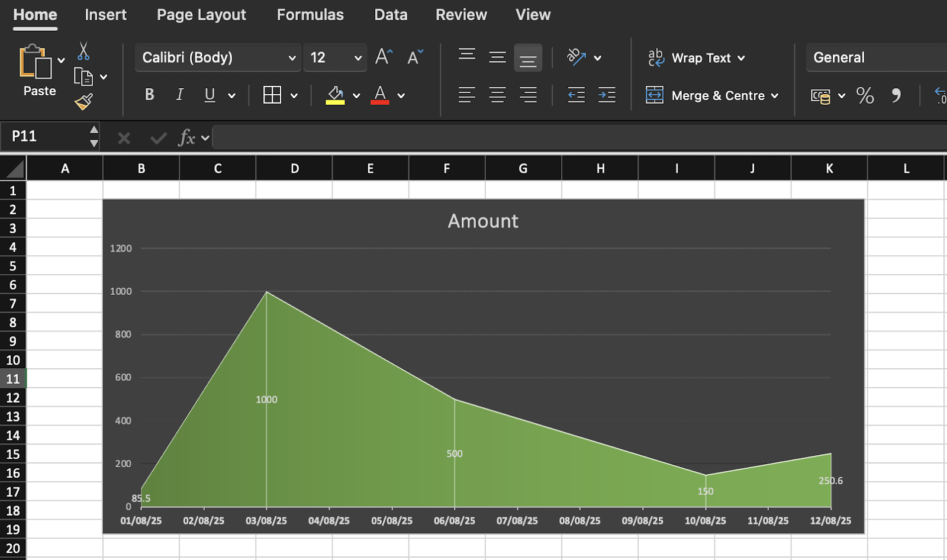
Task: Apply comma style
Action: point(896,95)
